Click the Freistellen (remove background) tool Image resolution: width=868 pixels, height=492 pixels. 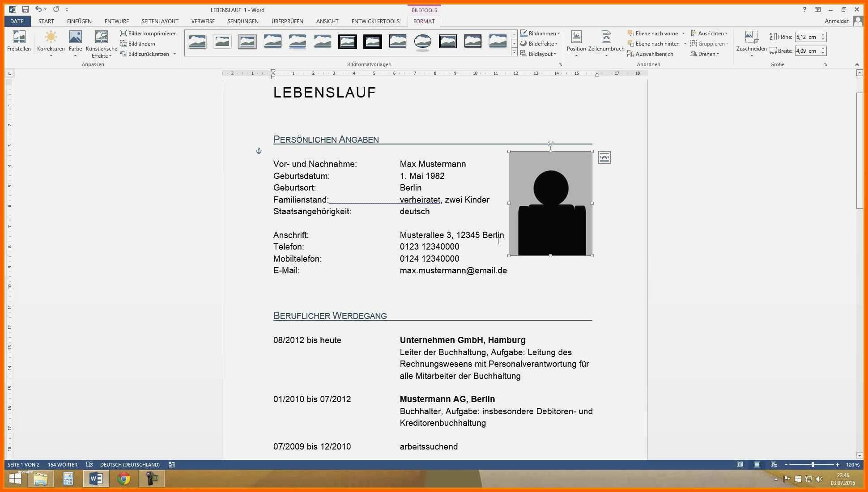(19, 41)
